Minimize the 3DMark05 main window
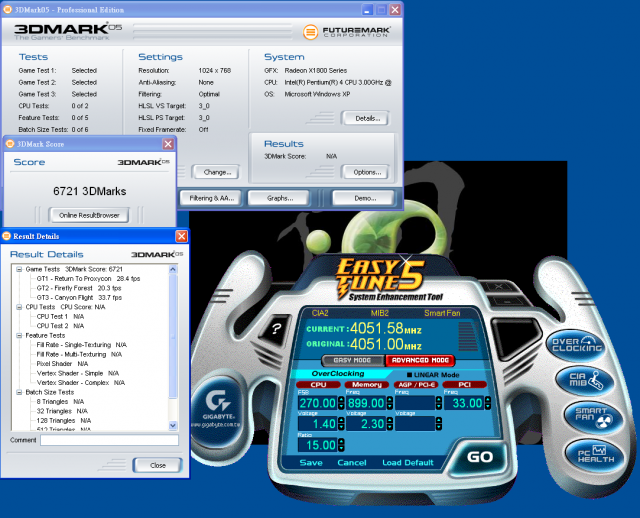640x518 pixels. (x=367, y=10)
